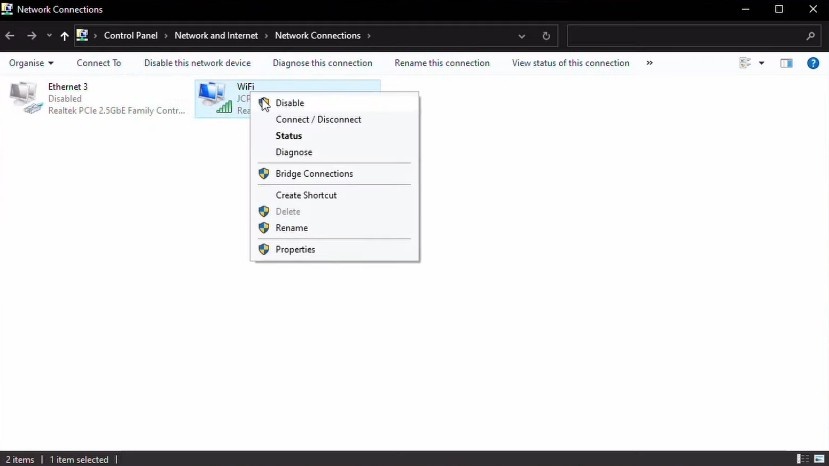829x466 pixels.
Task: Switch to details view in status bar
Action: (x=802, y=459)
